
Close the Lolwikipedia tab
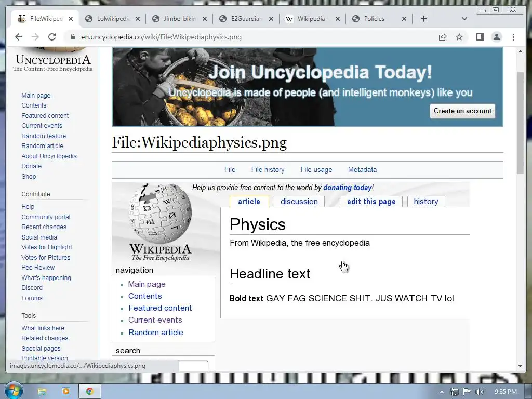point(137,19)
